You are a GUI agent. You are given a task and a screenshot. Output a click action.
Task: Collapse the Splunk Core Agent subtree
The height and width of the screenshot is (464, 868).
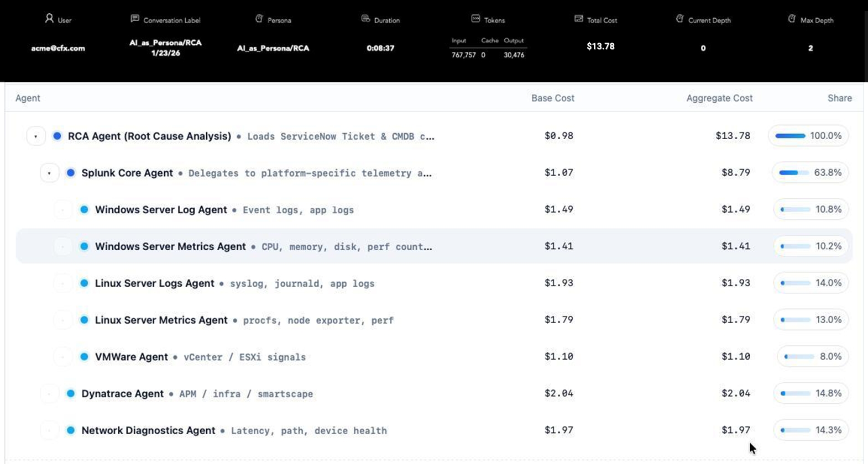point(49,173)
